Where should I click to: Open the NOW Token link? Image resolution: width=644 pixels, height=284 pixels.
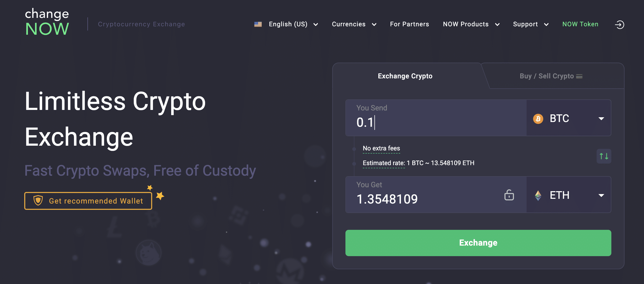(580, 24)
